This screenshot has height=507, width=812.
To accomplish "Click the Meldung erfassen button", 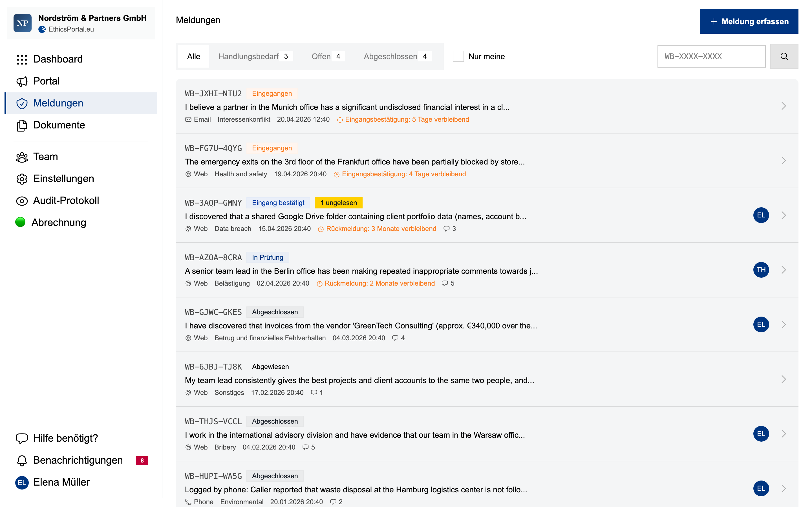I will tap(749, 21).
